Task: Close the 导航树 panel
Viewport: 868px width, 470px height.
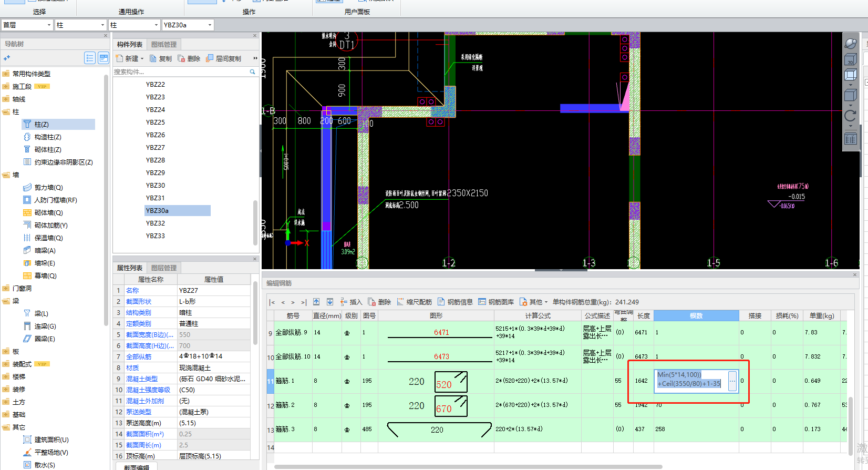Action: (x=106, y=35)
